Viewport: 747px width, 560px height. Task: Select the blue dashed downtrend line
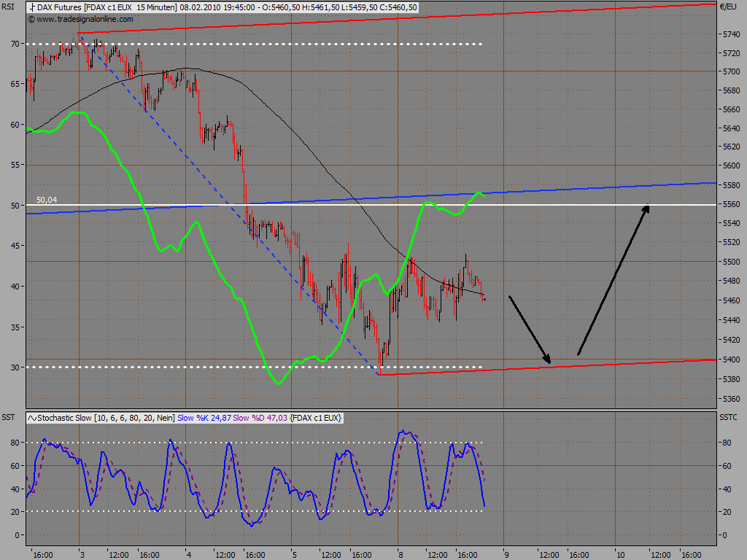point(228,206)
